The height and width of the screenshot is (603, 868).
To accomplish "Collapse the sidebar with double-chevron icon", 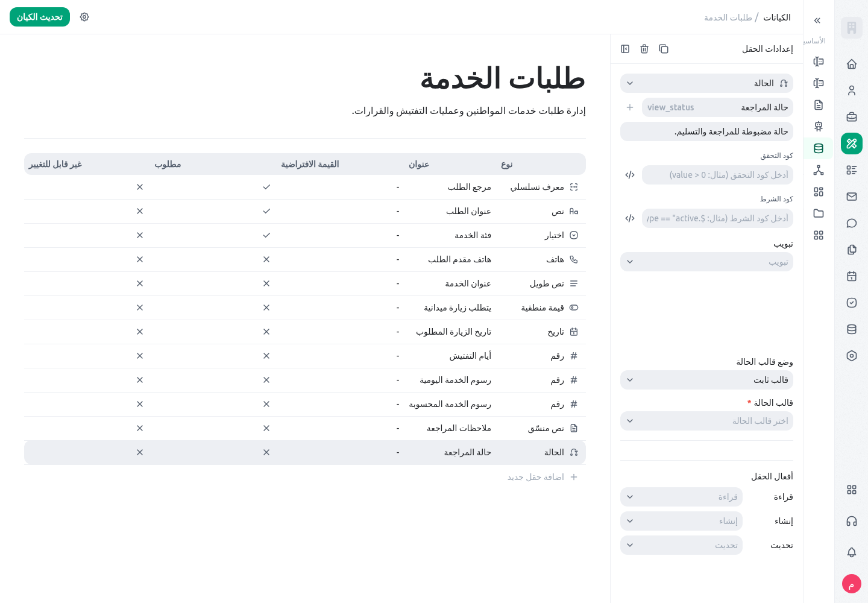I will [x=817, y=21].
